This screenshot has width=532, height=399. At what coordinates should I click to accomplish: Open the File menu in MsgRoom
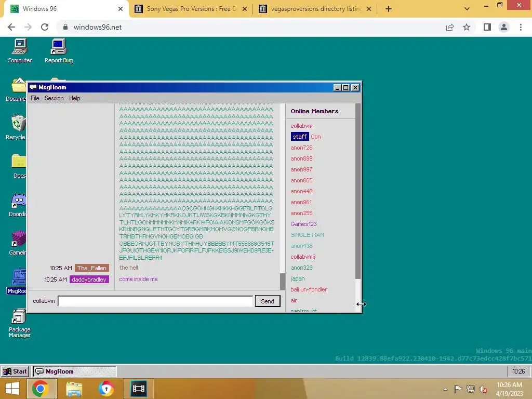pos(35,98)
